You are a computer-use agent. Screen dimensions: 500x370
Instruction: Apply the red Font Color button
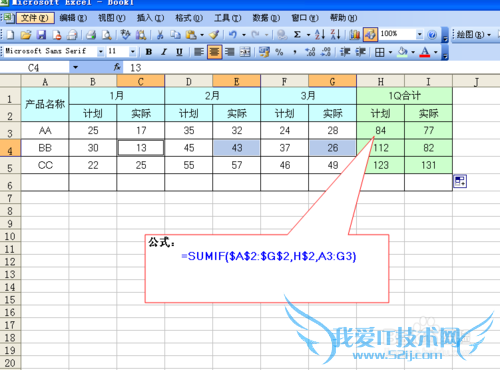point(425,52)
